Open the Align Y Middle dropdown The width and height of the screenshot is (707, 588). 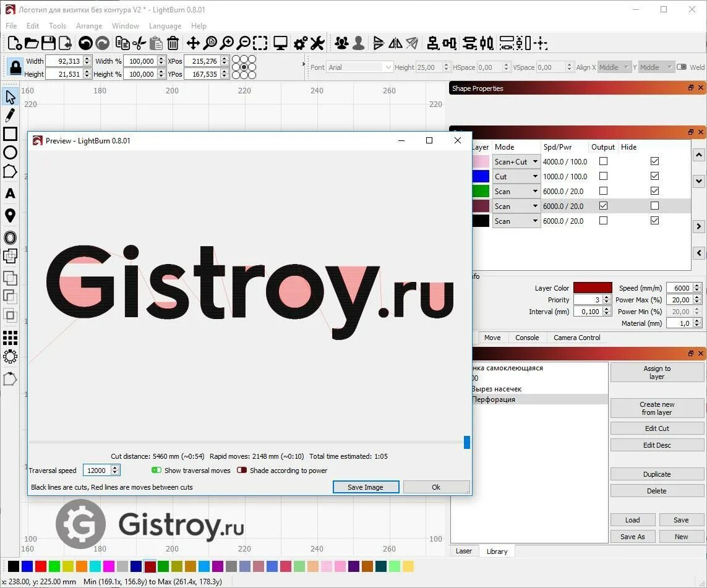[x=656, y=67]
